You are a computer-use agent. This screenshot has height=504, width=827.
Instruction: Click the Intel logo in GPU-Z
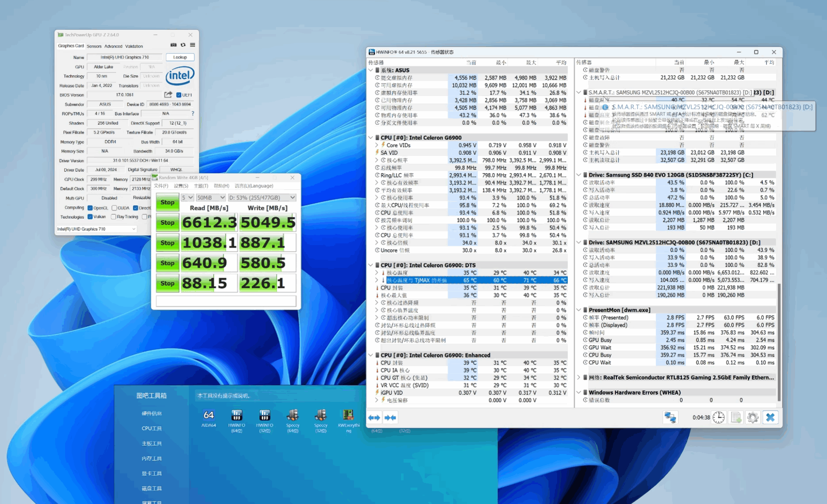[180, 76]
